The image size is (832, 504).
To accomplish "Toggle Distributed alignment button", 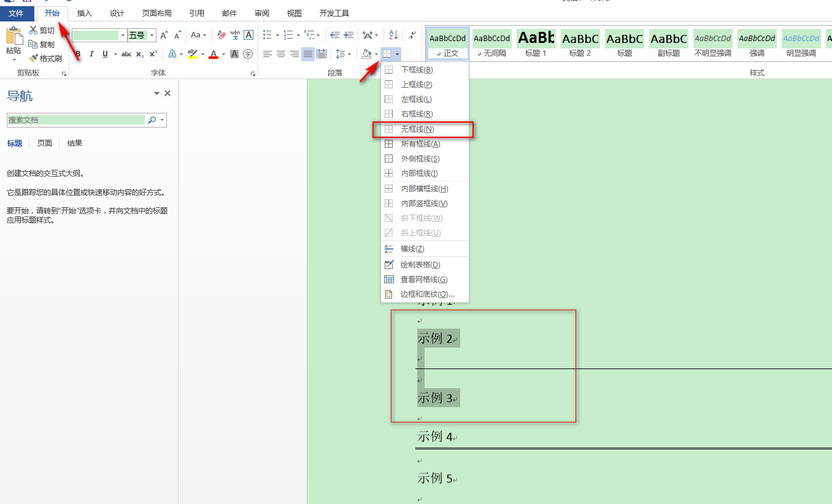I will [321, 54].
